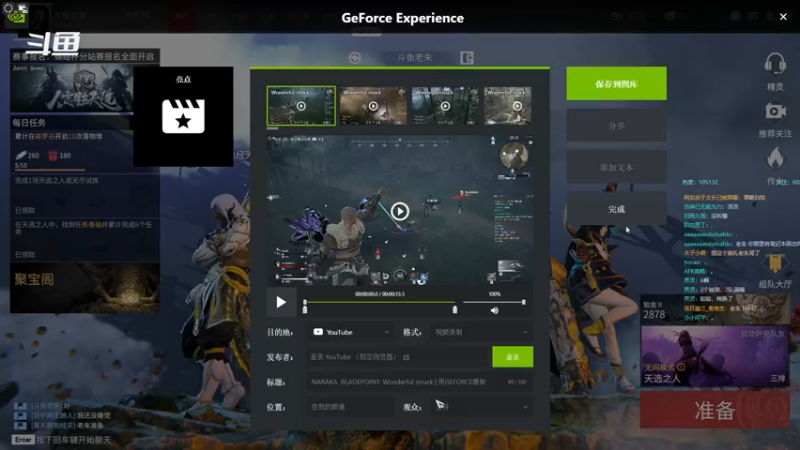The image size is (800, 450).
Task: Click the 完成 done button
Action: point(616,209)
